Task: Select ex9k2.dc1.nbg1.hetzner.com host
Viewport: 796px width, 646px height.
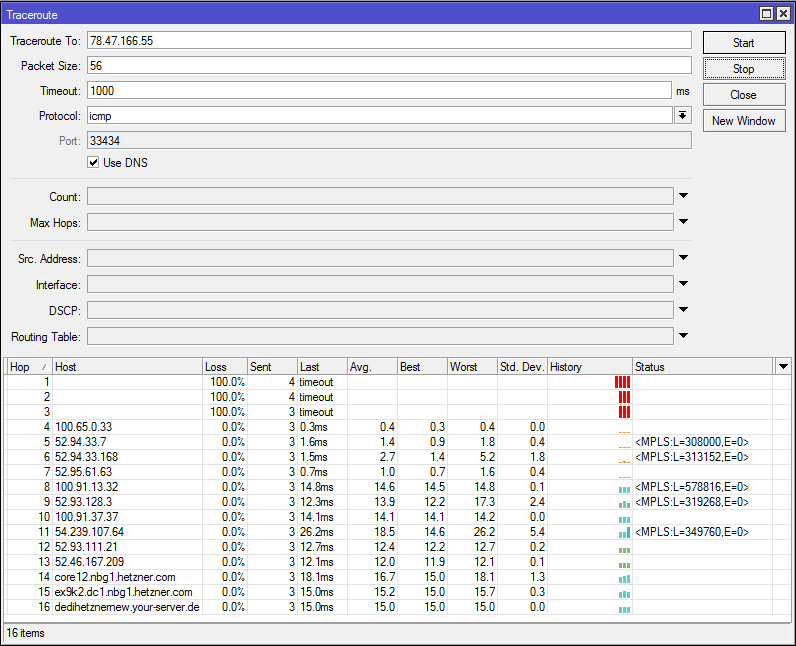Action: pyautogui.click(x=123, y=592)
